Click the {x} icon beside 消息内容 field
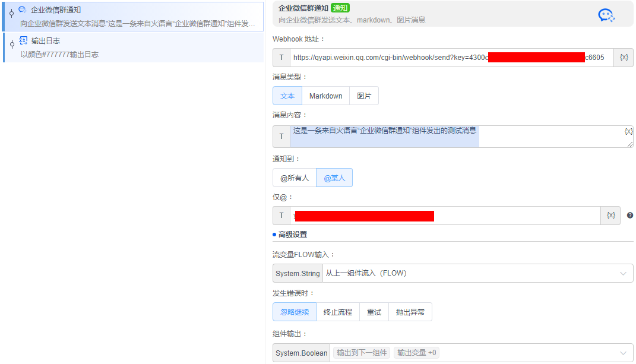The height and width of the screenshot is (364, 636). point(628,131)
